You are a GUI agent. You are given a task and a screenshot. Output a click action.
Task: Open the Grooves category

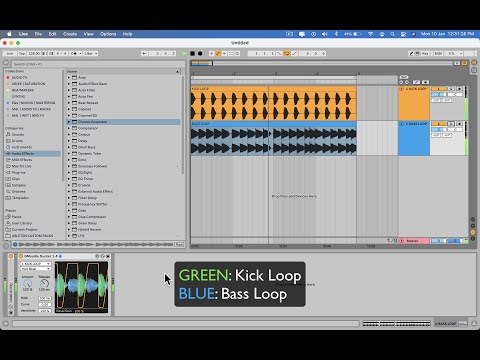click(18, 191)
